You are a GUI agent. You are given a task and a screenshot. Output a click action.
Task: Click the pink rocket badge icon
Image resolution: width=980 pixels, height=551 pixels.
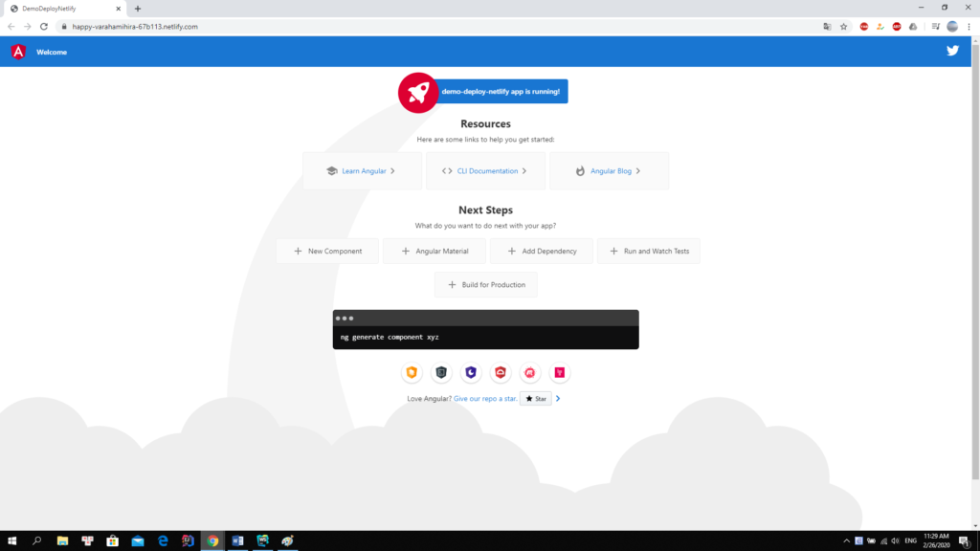[x=418, y=92]
